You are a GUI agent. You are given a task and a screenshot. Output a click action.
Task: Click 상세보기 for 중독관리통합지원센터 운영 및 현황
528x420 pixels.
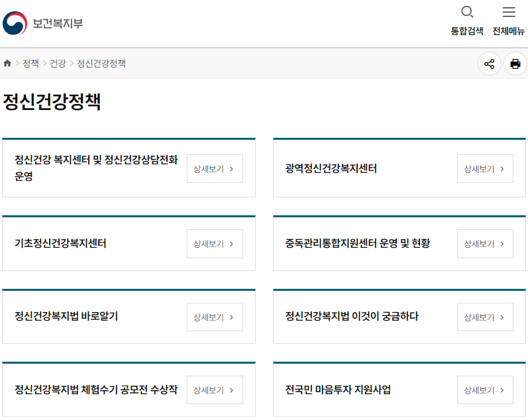point(485,244)
